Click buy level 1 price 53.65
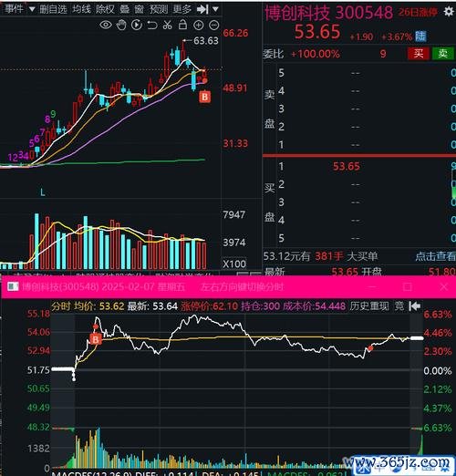This screenshot has width=456, height=476. pyautogui.click(x=347, y=166)
